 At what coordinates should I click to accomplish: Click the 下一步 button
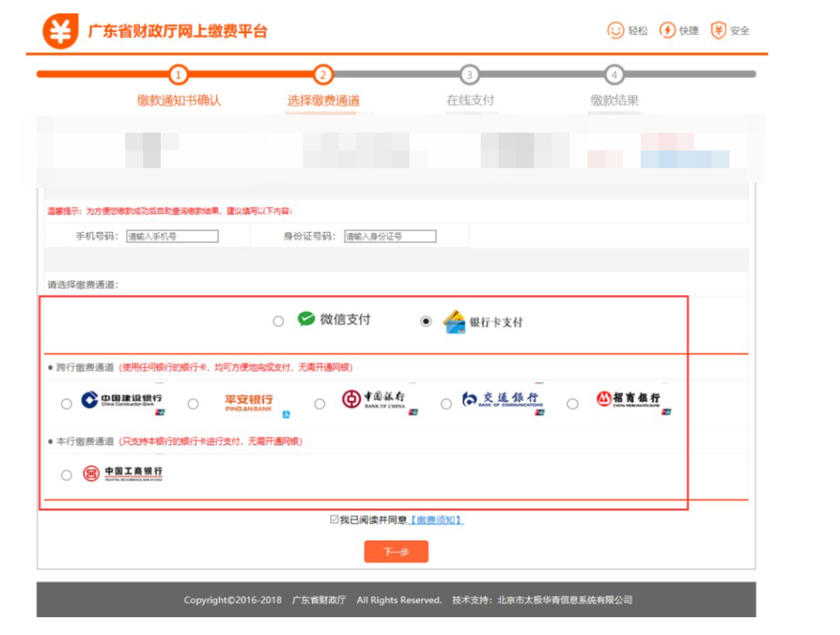tap(396, 552)
